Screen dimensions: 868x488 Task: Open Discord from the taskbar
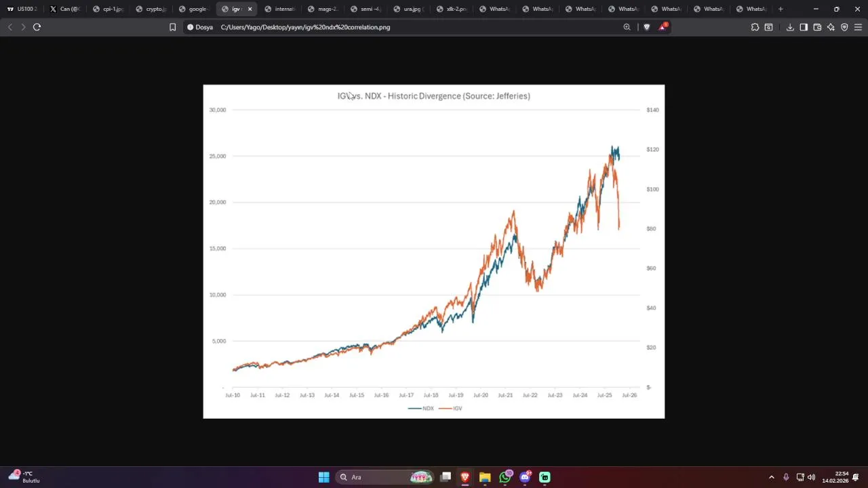[x=525, y=477]
